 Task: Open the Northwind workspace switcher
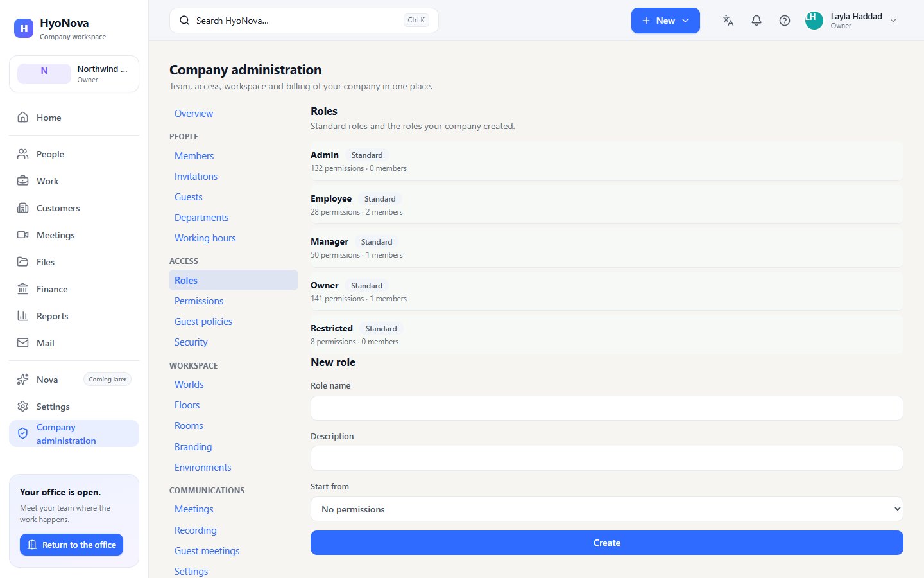point(74,74)
